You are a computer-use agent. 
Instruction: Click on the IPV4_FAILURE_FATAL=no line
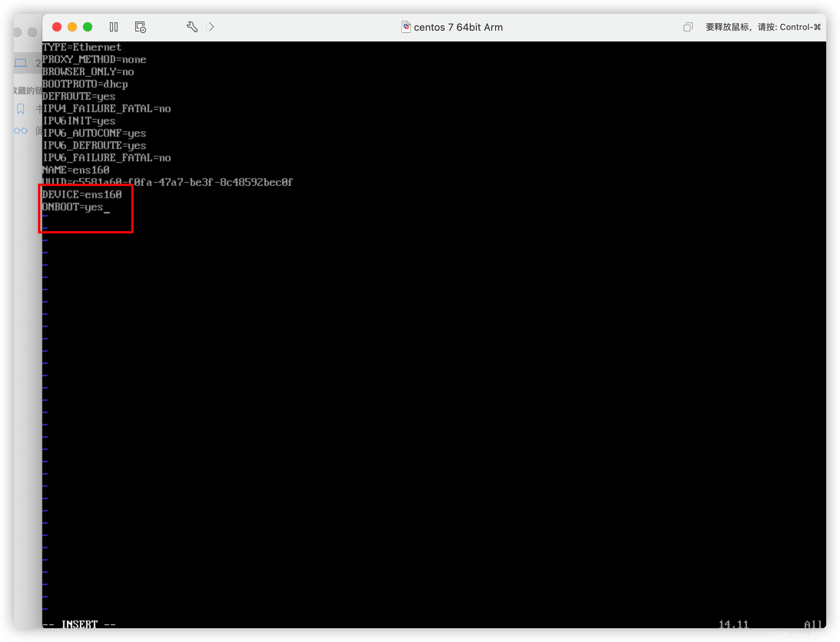(106, 109)
